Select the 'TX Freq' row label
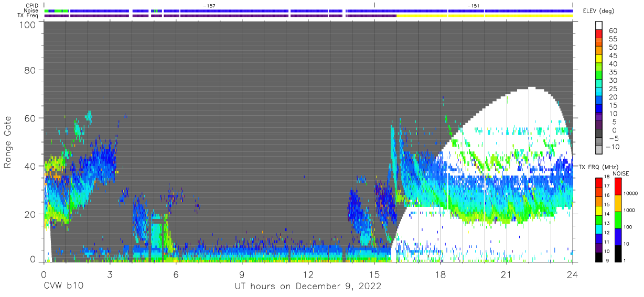Screen dimensions: 644x297 point(28,16)
